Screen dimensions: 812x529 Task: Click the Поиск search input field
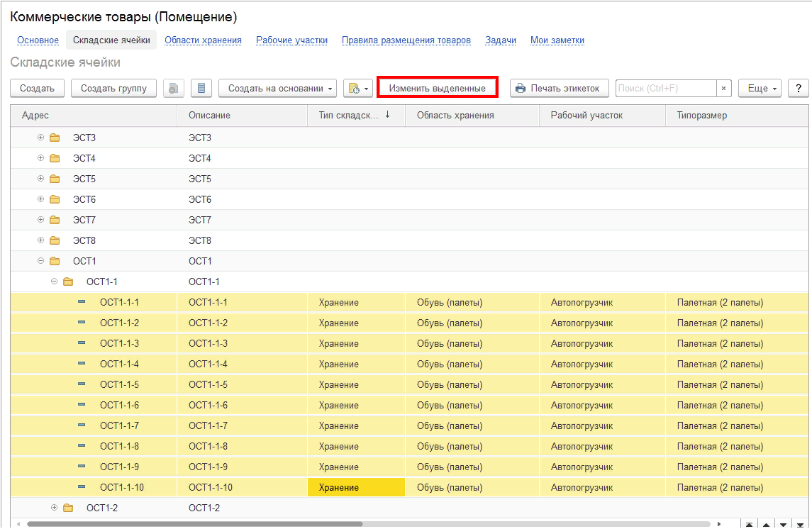tap(665, 88)
